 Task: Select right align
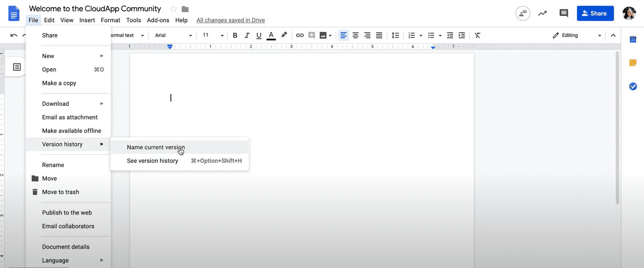[367, 35]
